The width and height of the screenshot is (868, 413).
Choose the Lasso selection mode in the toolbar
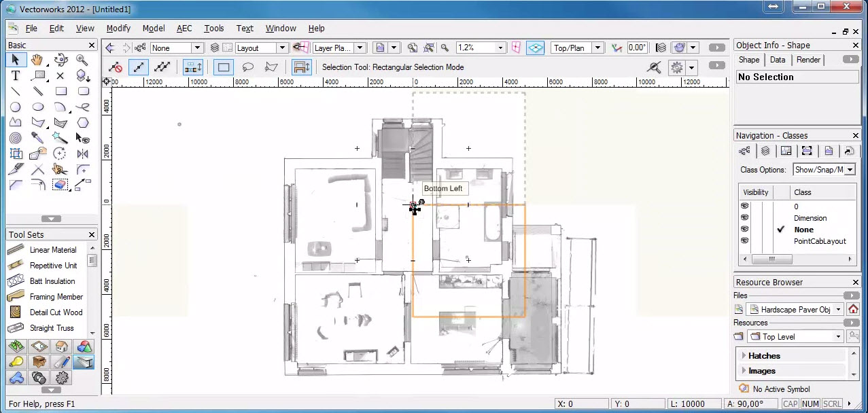[x=248, y=67]
